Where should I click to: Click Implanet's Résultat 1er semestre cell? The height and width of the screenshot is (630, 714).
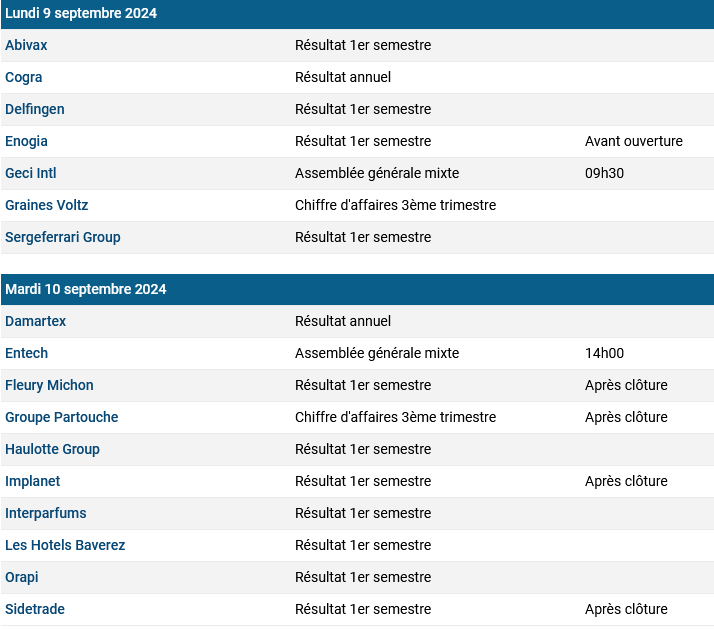tap(363, 481)
